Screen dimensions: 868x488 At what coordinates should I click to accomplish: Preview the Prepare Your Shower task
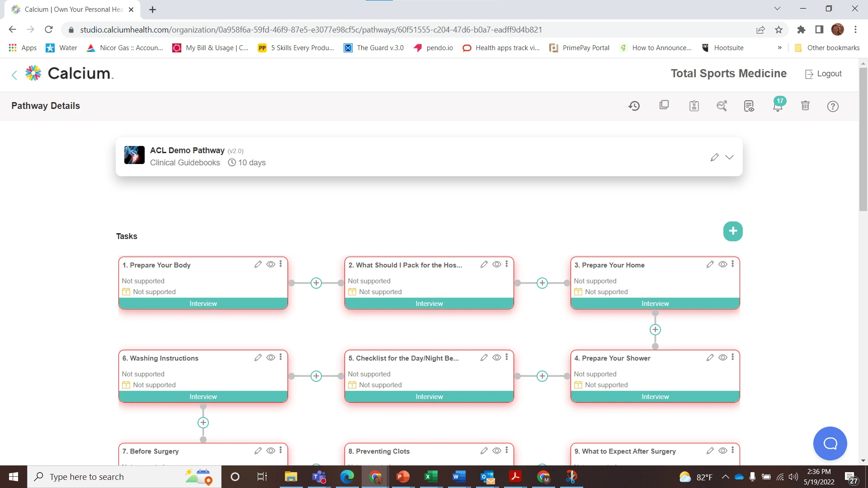pos(722,357)
